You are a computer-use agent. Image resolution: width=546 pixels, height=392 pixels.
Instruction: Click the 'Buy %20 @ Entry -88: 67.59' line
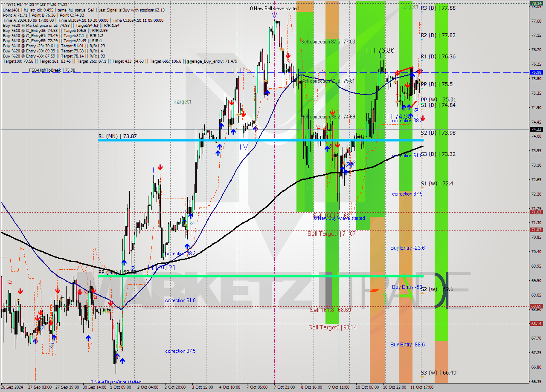[x=53, y=56]
